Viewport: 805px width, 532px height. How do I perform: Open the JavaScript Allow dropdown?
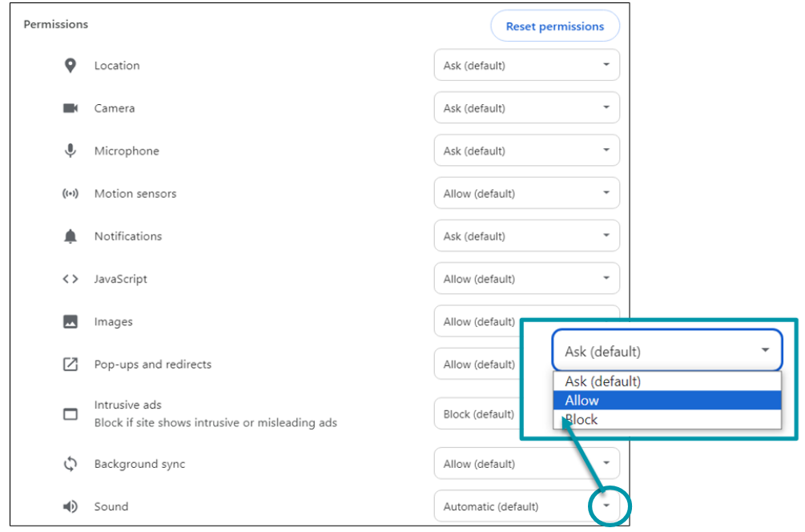526,278
